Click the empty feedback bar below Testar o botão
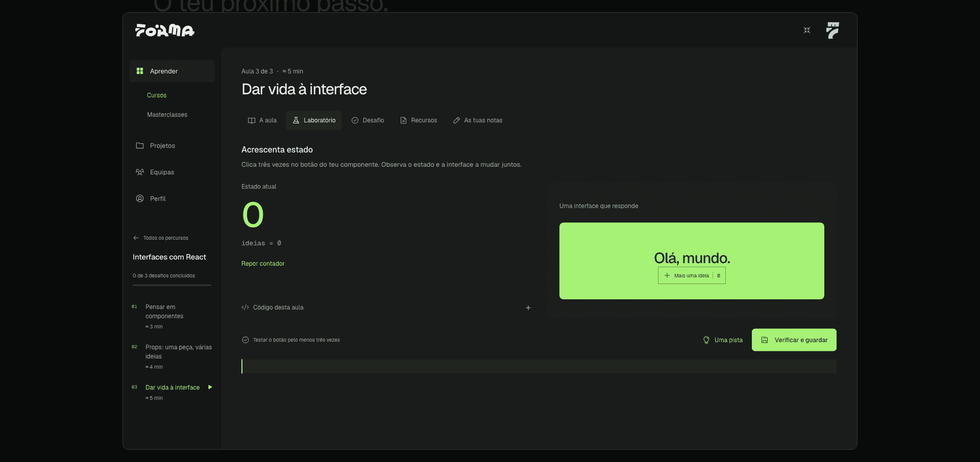 (539, 367)
